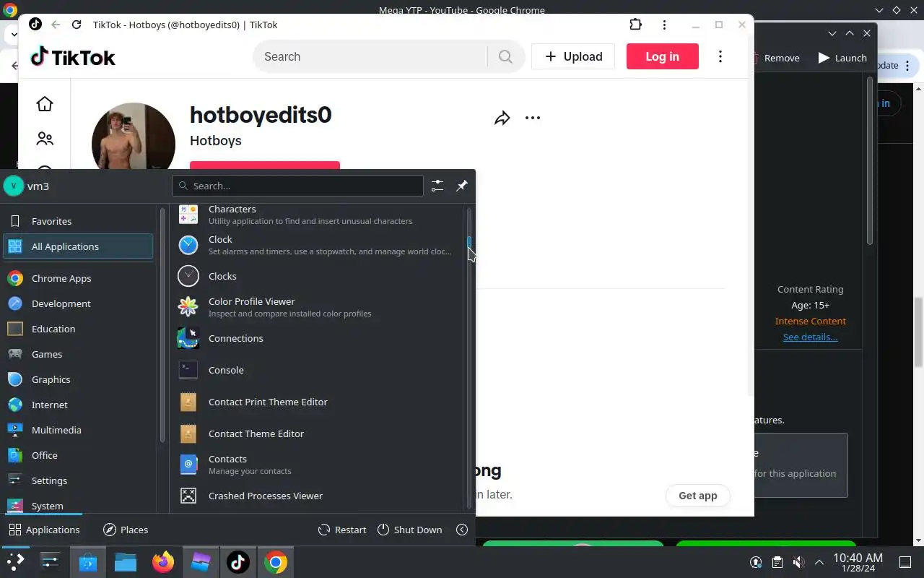Image resolution: width=924 pixels, height=578 pixels.
Task: Open Contact Theme Editor
Action: (x=318, y=433)
